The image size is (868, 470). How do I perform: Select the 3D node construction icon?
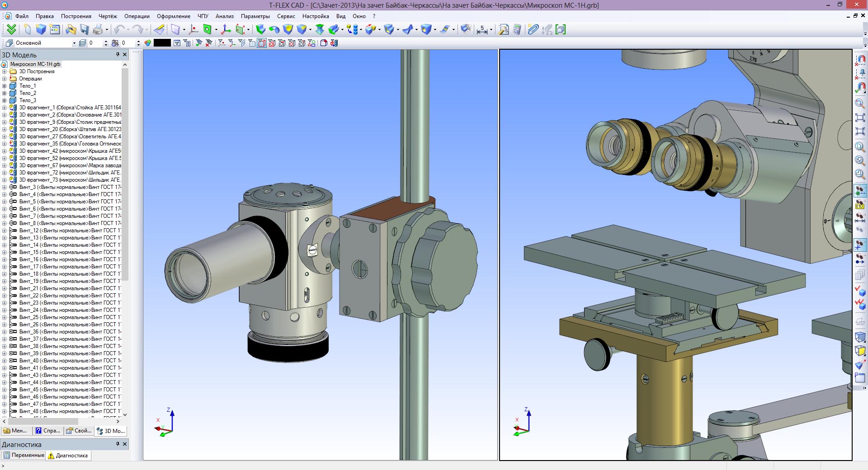[x=193, y=29]
